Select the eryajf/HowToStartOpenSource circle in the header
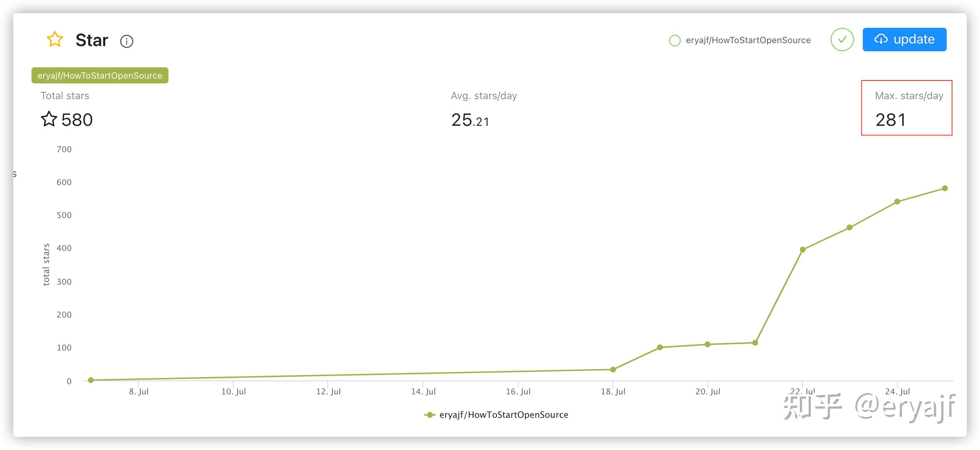 click(675, 40)
